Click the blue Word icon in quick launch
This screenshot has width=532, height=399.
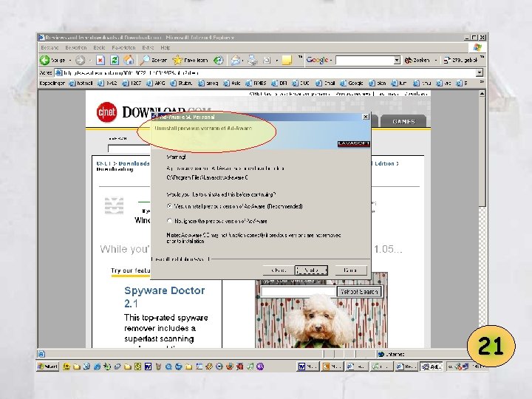tap(148, 366)
